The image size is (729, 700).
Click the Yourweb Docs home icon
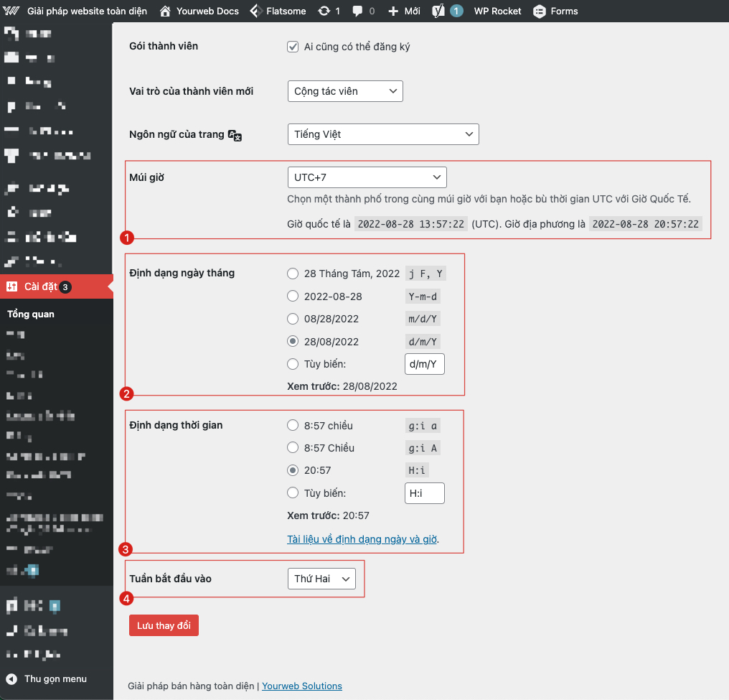pos(166,11)
